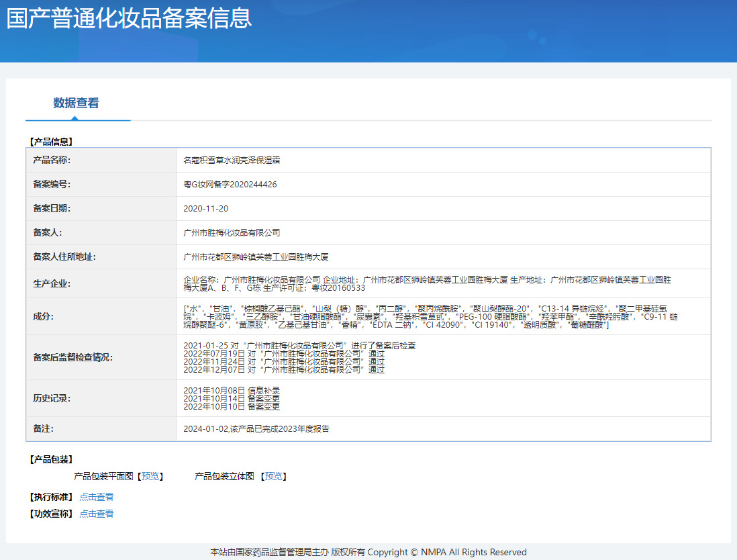737x560 pixels.
Task: Click the 产品包装立体图 label
Action: pos(224,476)
